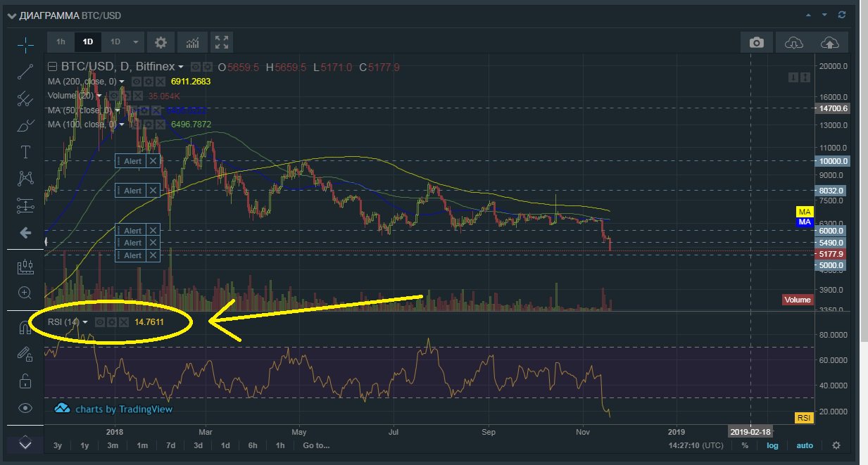Click the zoom in magnifier tool
The height and width of the screenshot is (465, 868).
click(25, 293)
